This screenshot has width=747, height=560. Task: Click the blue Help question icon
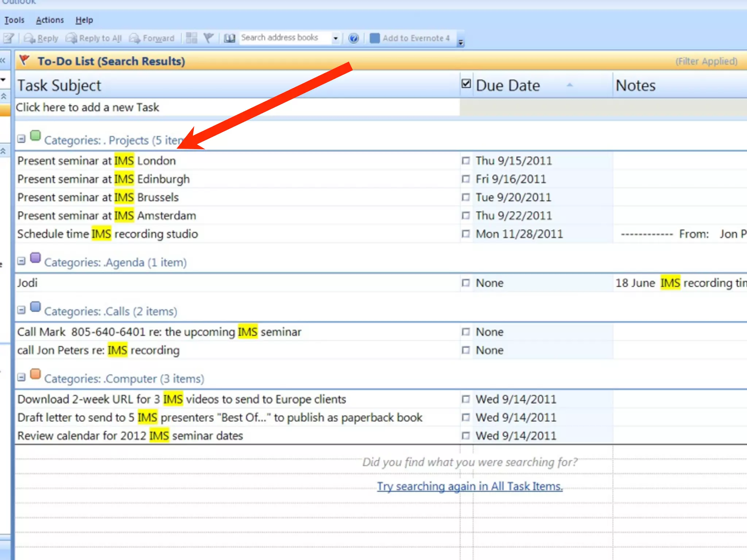(x=353, y=38)
